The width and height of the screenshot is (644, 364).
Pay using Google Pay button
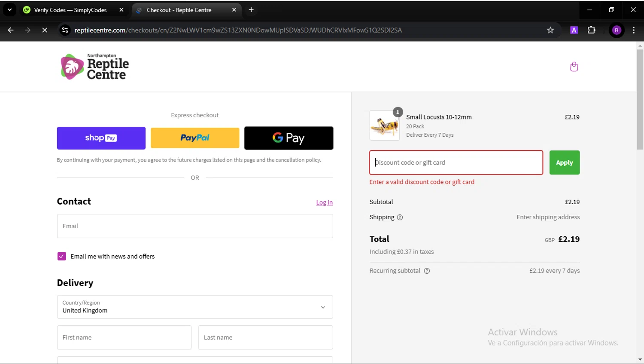pos(289,138)
